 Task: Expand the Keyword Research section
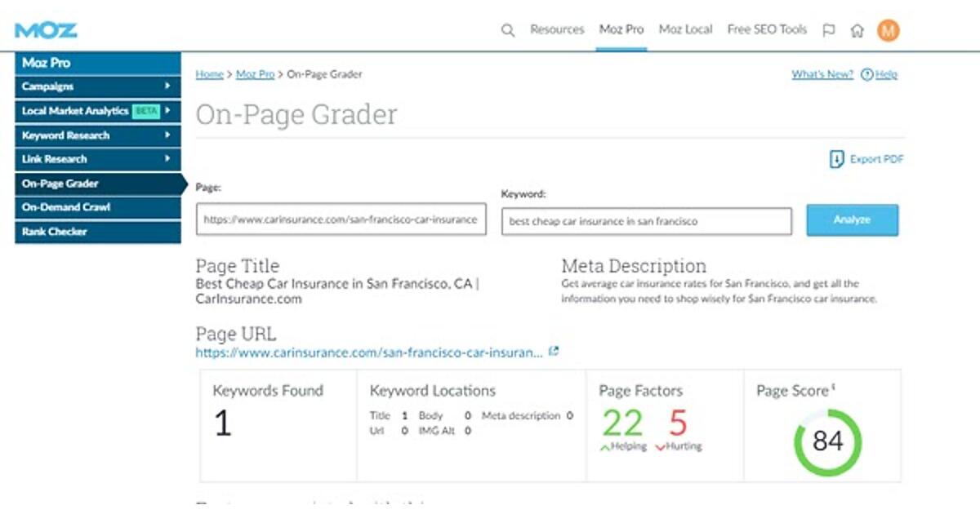point(98,135)
